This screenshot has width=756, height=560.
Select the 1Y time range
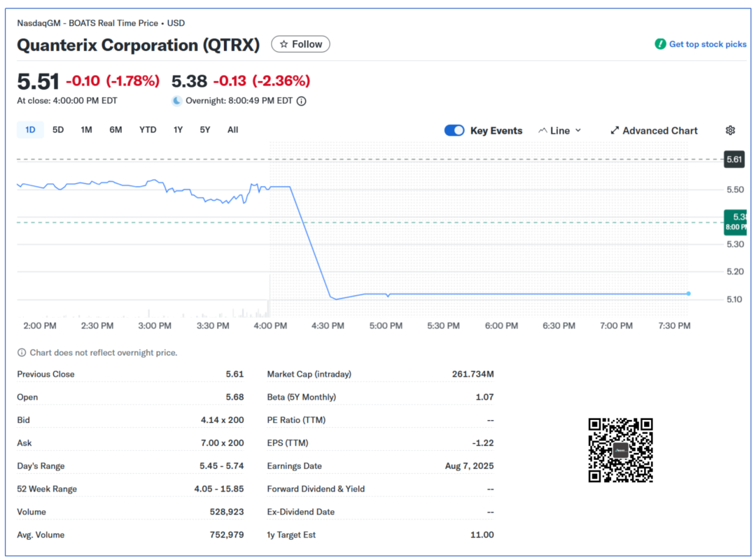(178, 129)
